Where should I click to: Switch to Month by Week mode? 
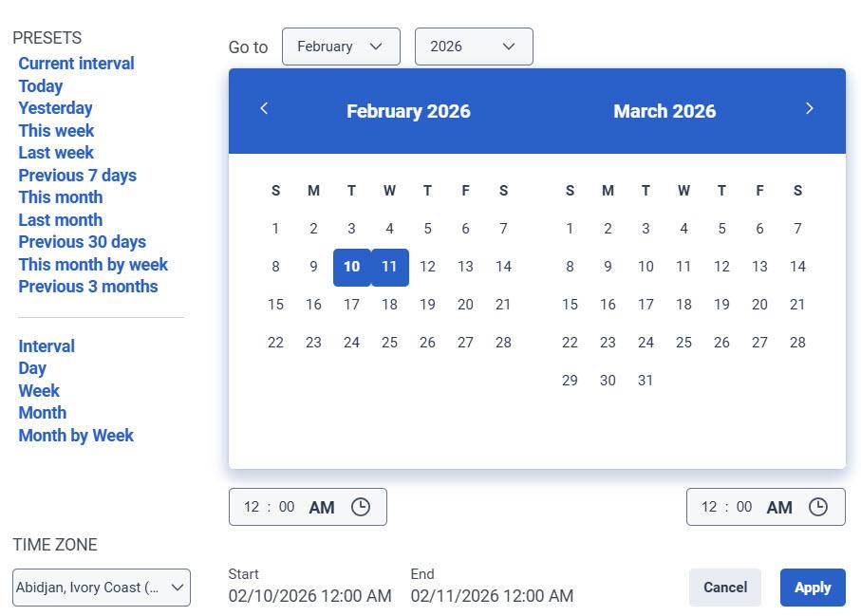pos(76,435)
